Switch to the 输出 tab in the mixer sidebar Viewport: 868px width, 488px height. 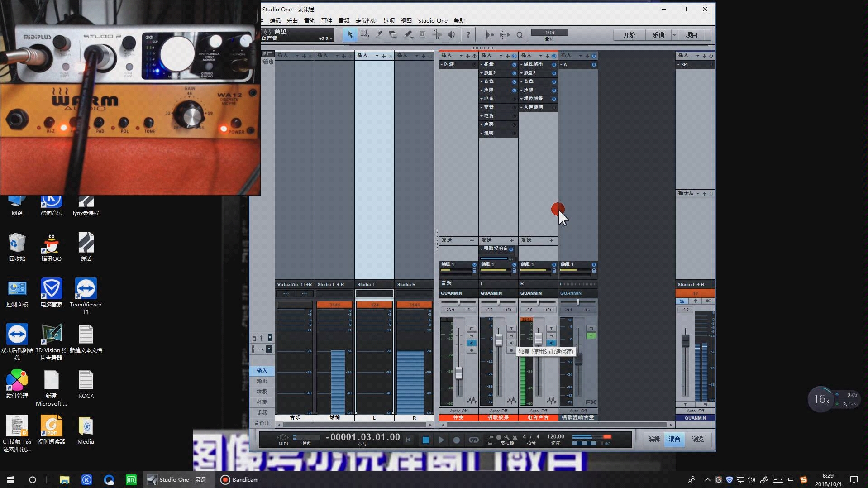pos(262,381)
